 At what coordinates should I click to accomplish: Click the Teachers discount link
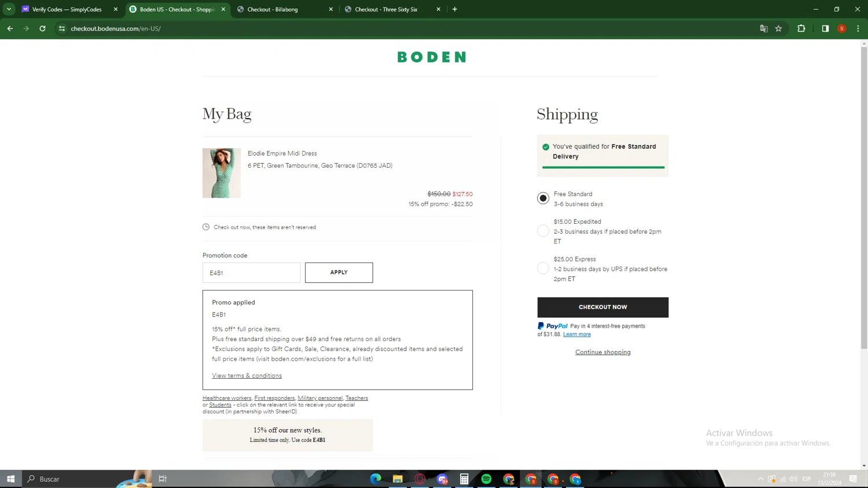click(356, 398)
